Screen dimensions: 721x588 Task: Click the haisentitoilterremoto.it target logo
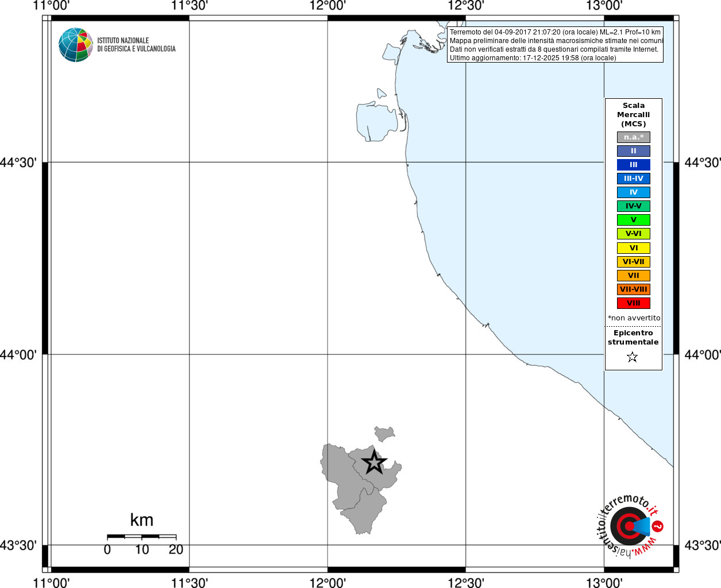coord(630,525)
